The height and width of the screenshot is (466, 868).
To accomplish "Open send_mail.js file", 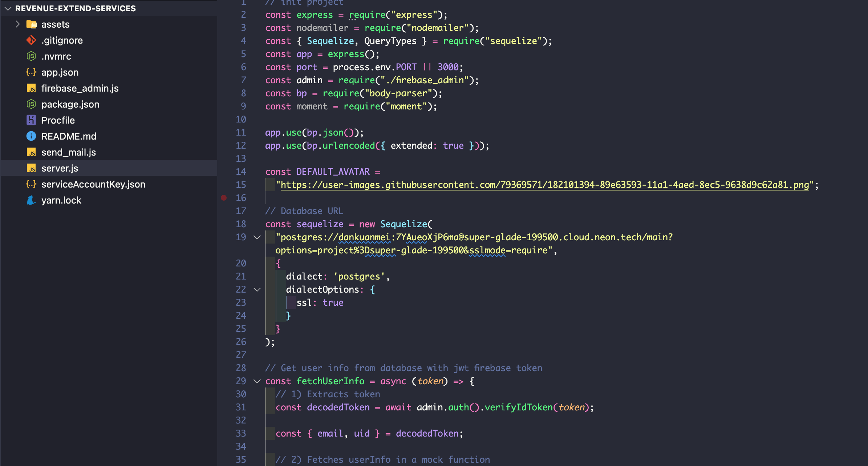I will pyautogui.click(x=68, y=152).
